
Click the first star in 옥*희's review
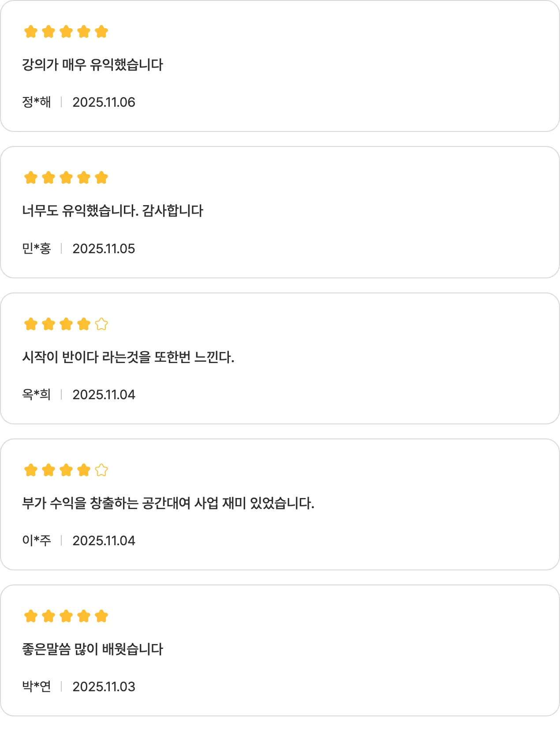[31, 324]
